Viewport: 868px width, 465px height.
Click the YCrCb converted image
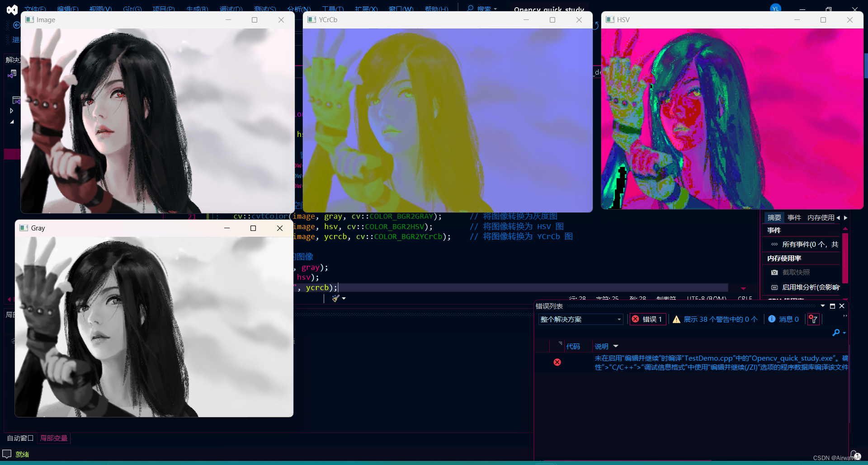pyautogui.click(x=448, y=120)
